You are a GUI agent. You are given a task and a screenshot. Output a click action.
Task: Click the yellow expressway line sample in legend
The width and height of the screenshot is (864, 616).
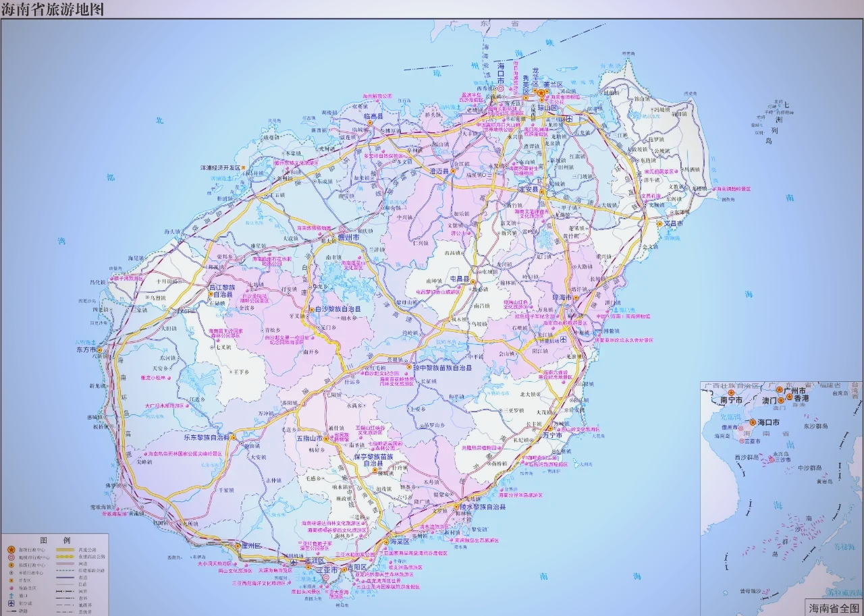tap(65, 551)
